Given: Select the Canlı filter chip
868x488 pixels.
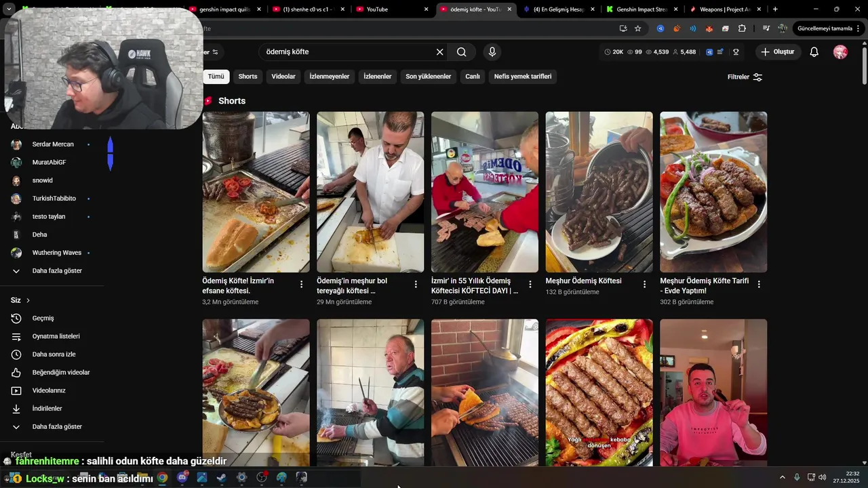Looking at the screenshot, I should click(473, 77).
